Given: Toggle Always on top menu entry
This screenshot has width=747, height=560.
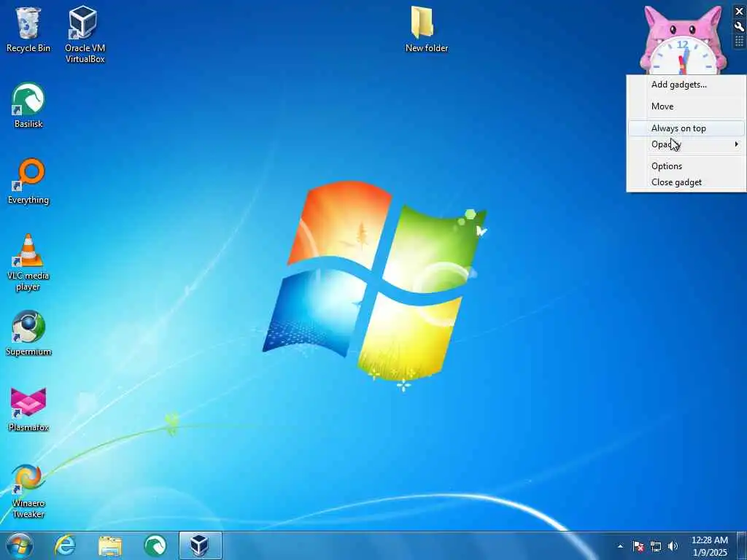Looking at the screenshot, I should click(686, 128).
